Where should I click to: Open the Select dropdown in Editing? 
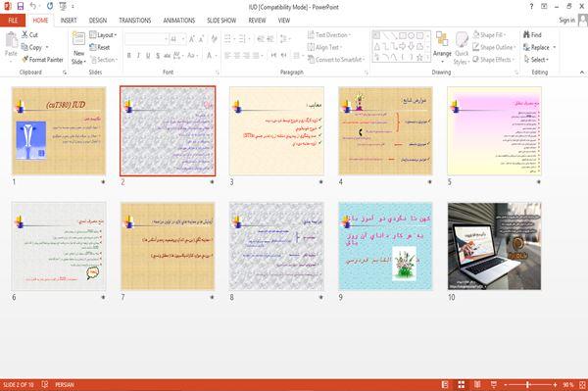point(536,60)
